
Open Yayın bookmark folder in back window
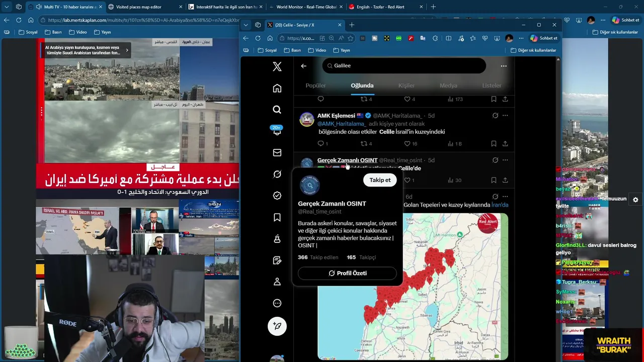click(x=102, y=32)
